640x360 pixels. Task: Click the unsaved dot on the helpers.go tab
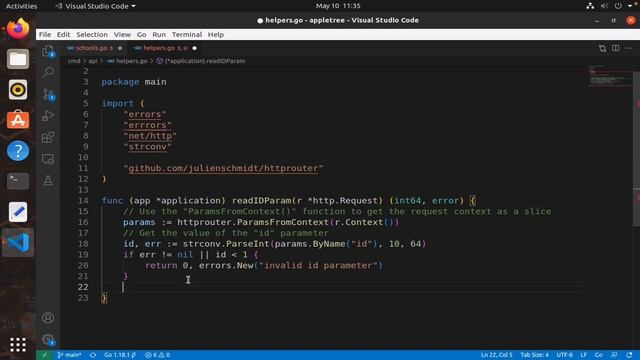coord(195,48)
